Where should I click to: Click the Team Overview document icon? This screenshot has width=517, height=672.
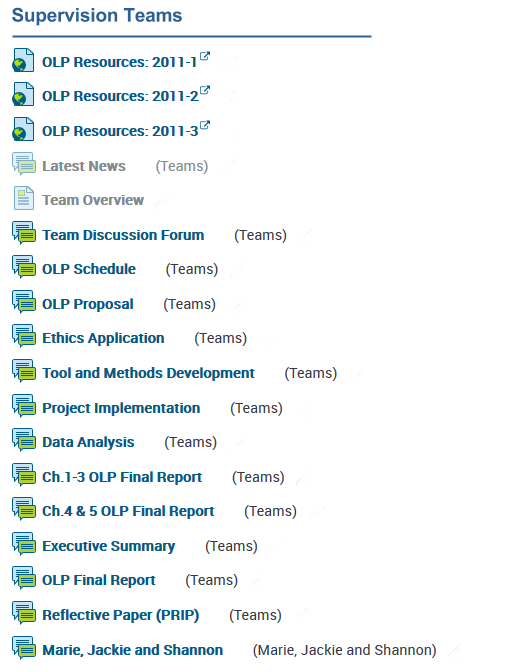coord(24,198)
